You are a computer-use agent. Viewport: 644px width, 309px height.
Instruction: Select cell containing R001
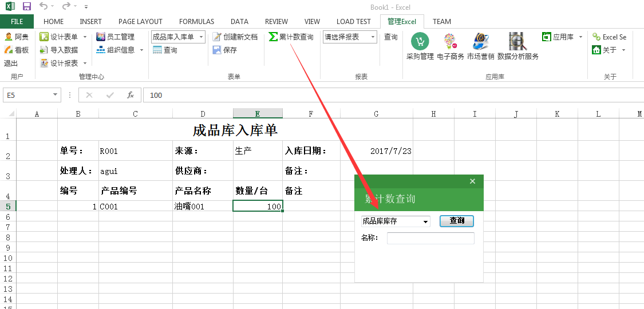[x=136, y=150]
